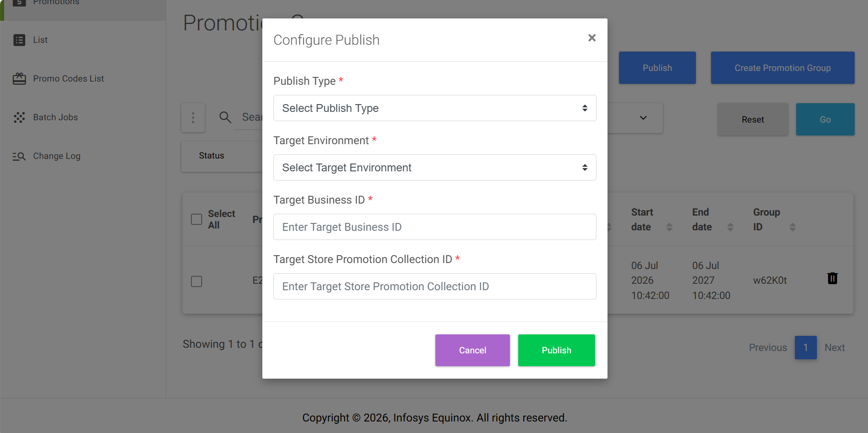The image size is (868, 433).
Task: Click the Batch Jobs dots icon
Action: pos(19,117)
